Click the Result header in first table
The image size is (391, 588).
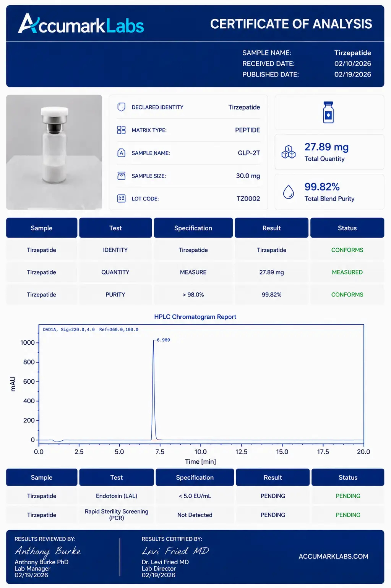271,228
